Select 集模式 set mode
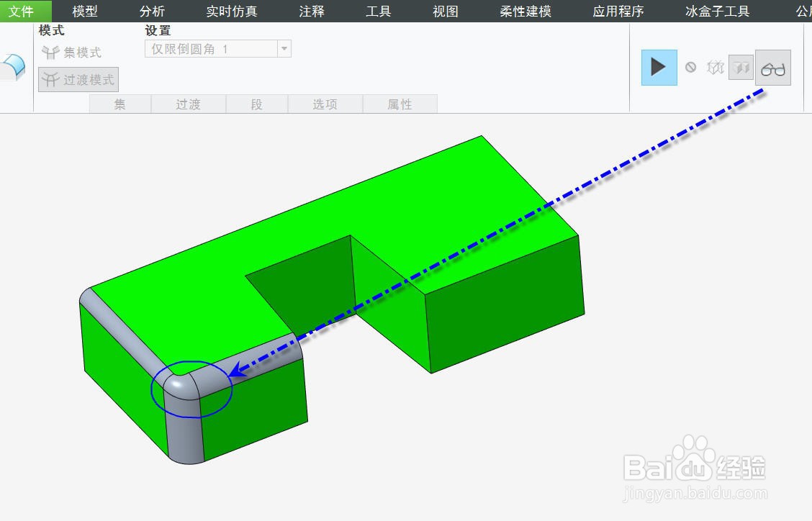The width and height of the screenshot is (812, 521). click(71, 53)
